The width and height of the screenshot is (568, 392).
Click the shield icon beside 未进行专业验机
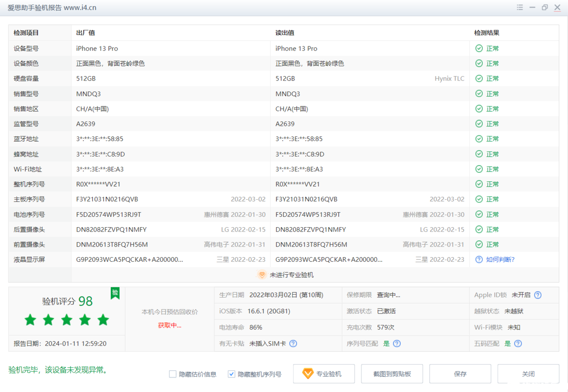[262, 275]
